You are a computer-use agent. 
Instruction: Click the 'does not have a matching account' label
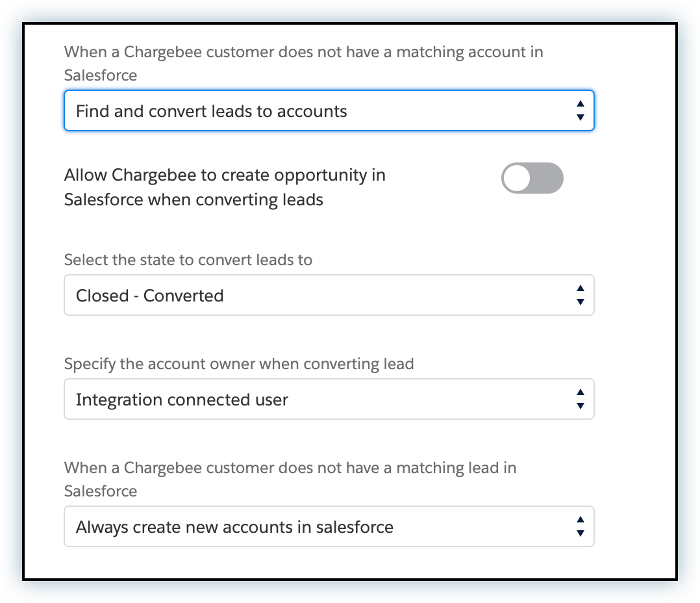(x=303, y=52)
